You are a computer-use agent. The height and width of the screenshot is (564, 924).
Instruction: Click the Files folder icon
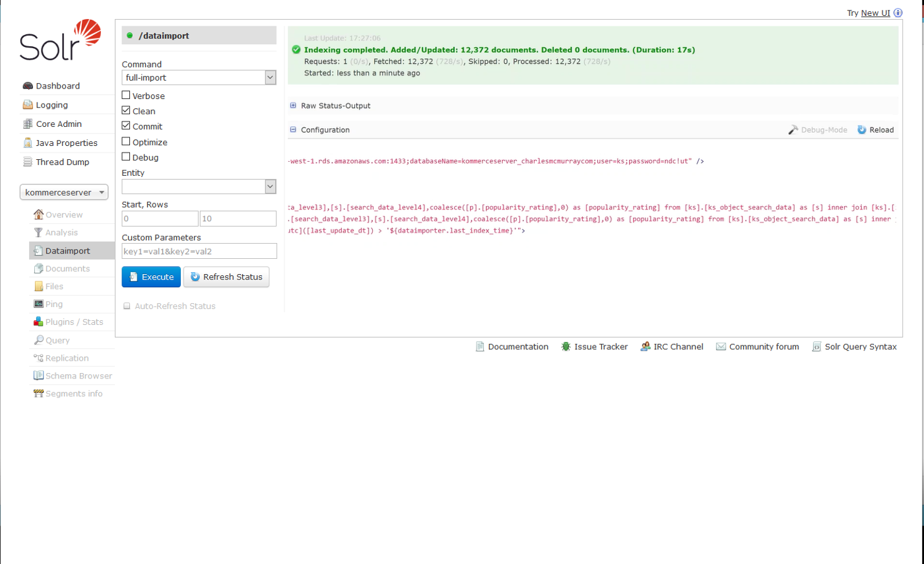tap(38, 287)
